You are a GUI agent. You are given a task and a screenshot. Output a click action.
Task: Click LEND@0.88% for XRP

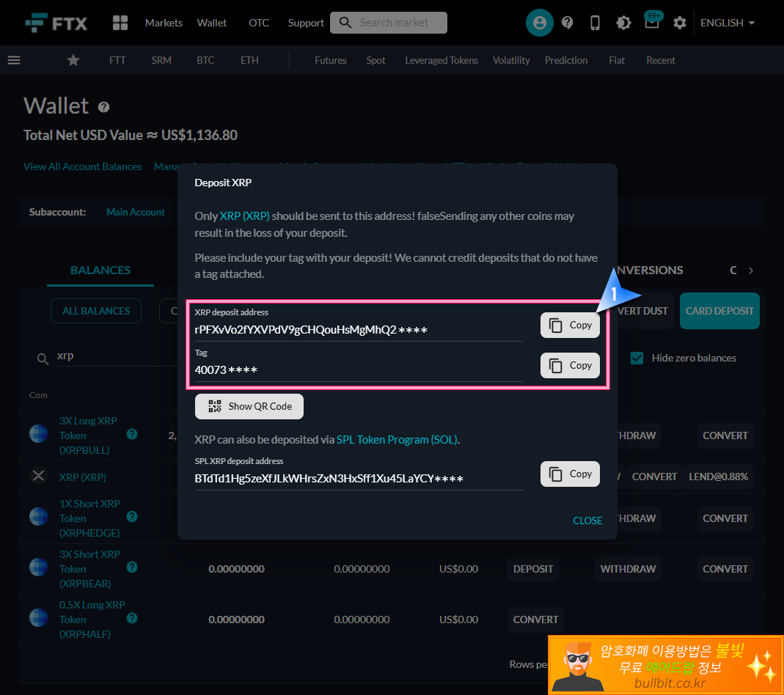pyautogui.click(x=719, y=477)
